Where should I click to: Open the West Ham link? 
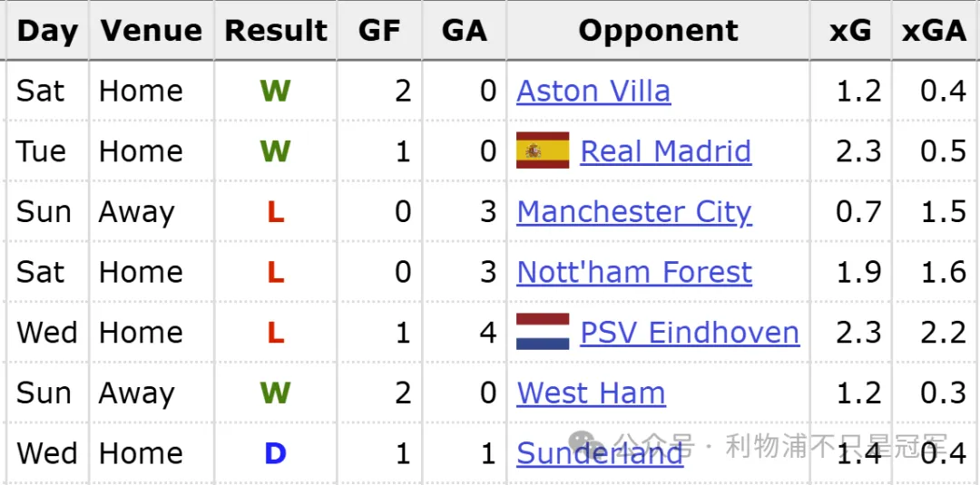tap(591, 393)
